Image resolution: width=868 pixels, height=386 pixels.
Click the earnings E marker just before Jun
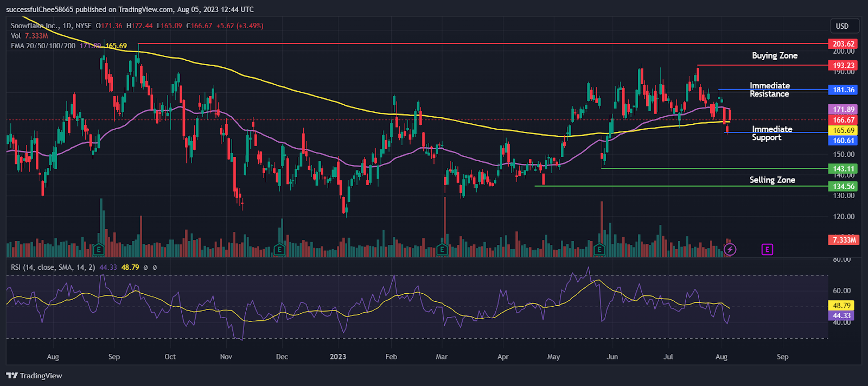pos(599,250)
